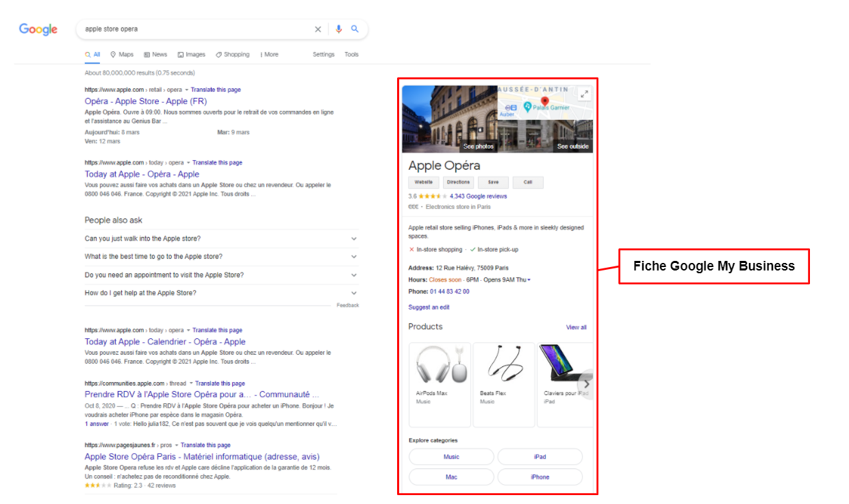Click the address text '12 Rue Halévy, 75009 Paris'
This screenshot has height=504, width=849.
472,268
